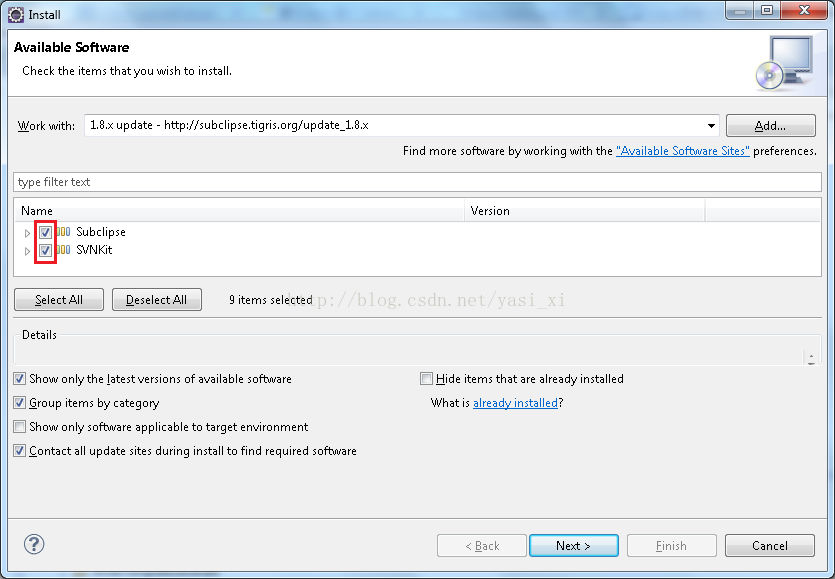Click the Details scrollbar down arrow

coord(811,362)
